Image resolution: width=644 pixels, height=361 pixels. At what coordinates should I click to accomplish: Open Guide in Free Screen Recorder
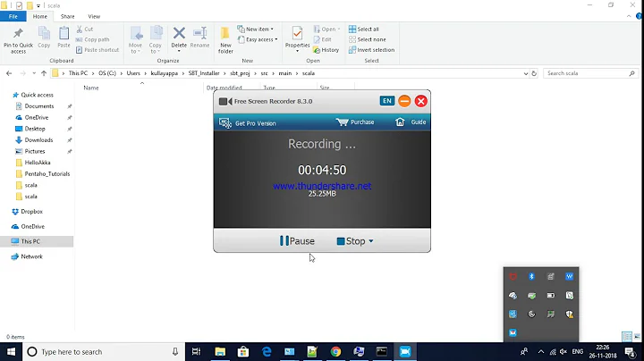point(411,122)
